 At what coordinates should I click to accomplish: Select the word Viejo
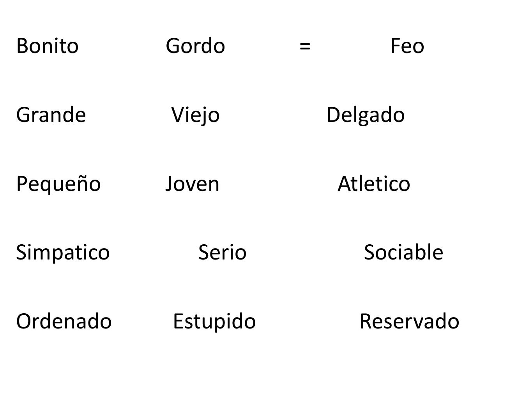pos(196,116)
